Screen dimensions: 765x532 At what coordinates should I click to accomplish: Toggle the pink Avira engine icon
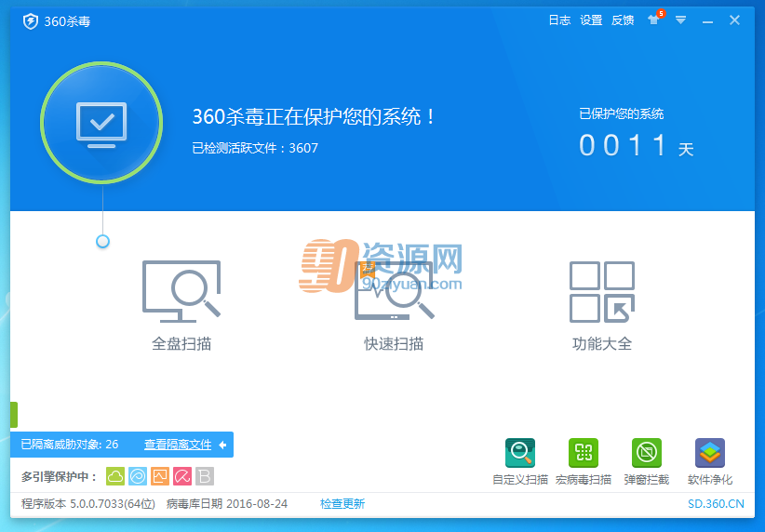(x=182, y=476)
